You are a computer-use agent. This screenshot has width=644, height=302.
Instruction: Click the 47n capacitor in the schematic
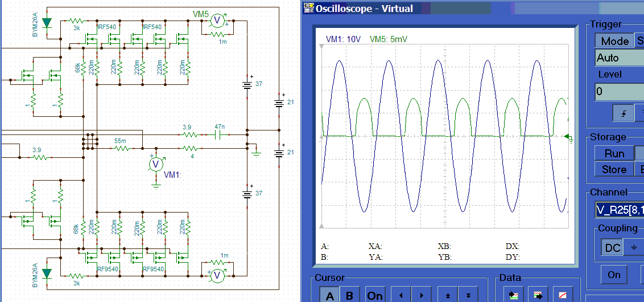tap(218, 134)
